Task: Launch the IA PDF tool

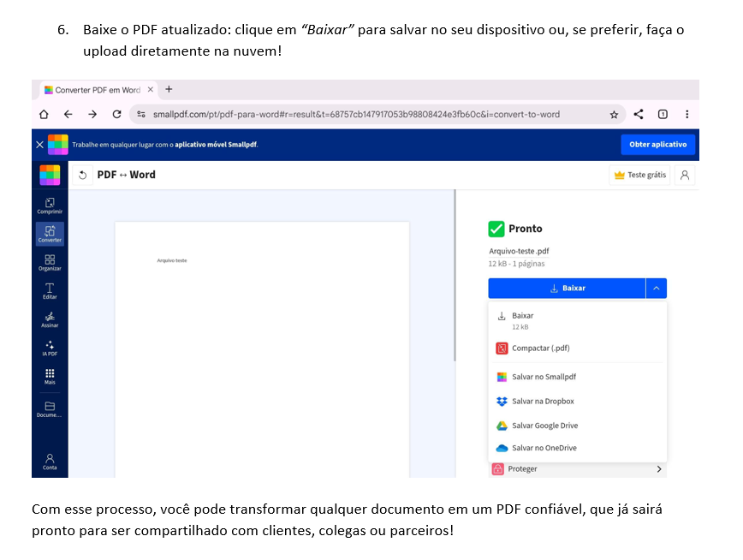Action: coord(50,347)
